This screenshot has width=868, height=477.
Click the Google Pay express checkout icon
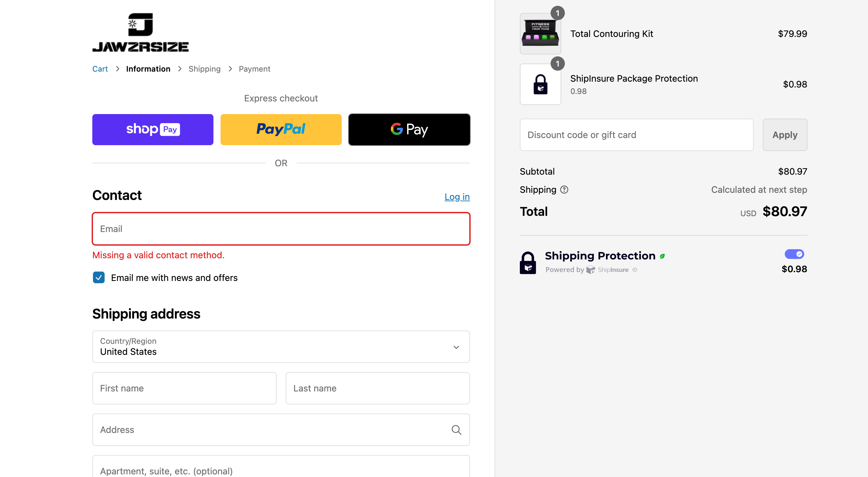[x=409, y=129]
